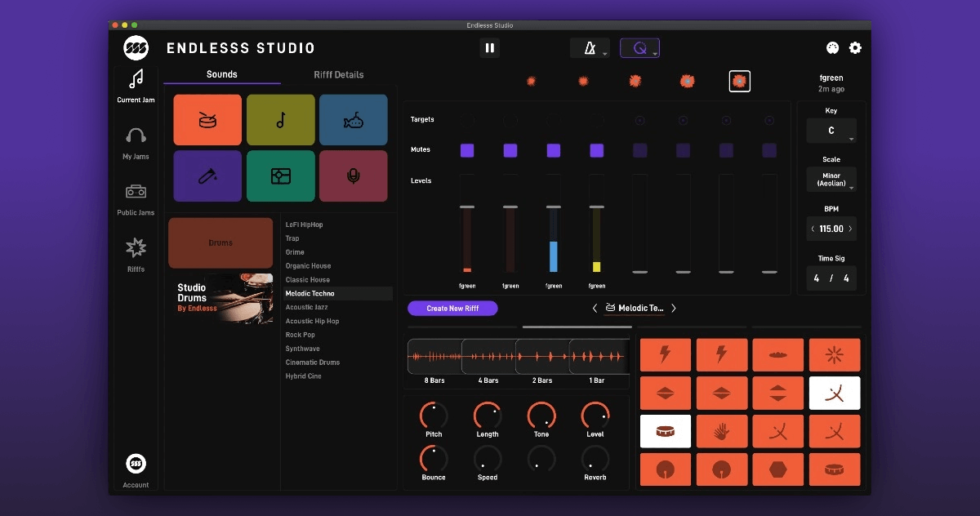
Task: Click the Pitch knob
Action: click(434, 416)
